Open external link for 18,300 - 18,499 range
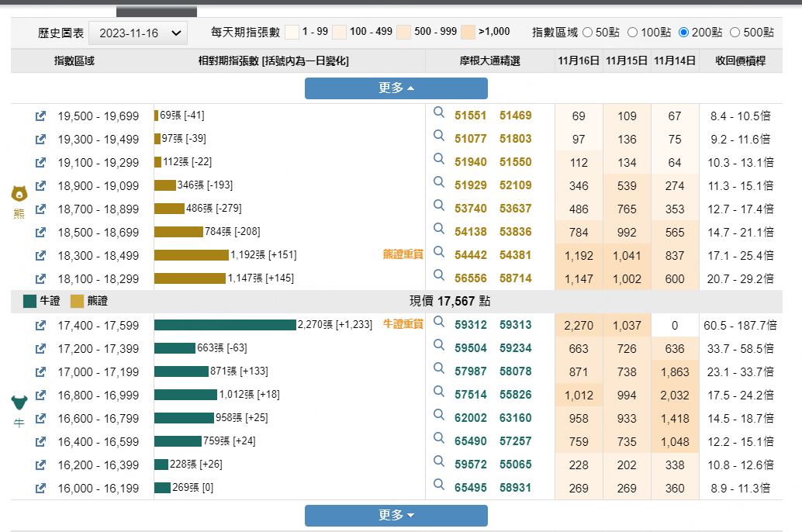802x532 pixels. [40, 255]
